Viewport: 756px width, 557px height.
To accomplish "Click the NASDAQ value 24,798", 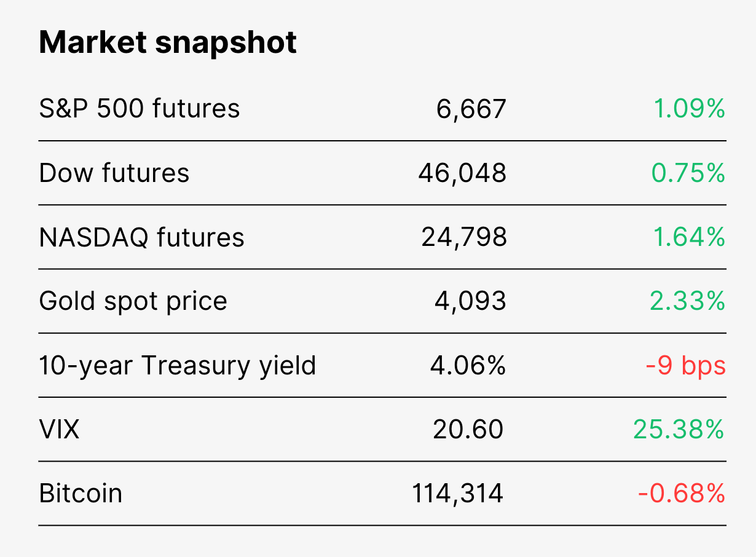I will (x=464, y=237).
